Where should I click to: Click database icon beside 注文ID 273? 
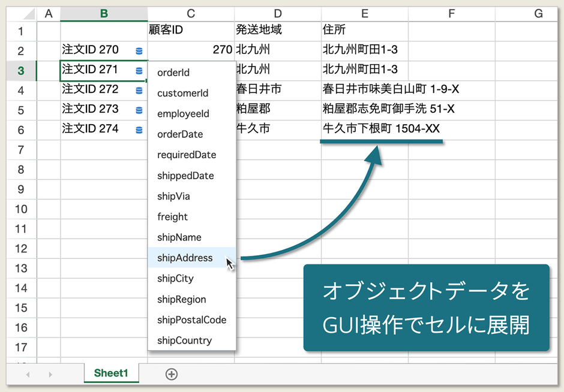coord(139,110)
